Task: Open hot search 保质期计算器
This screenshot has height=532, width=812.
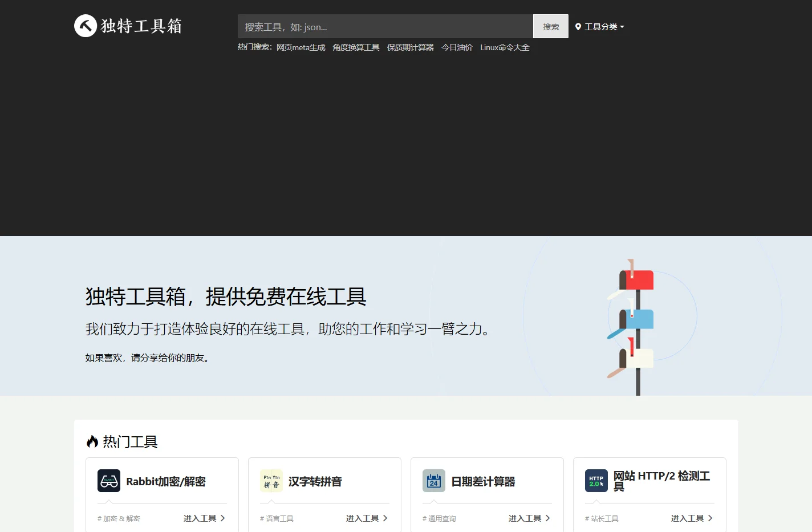Action: point(411,47)
